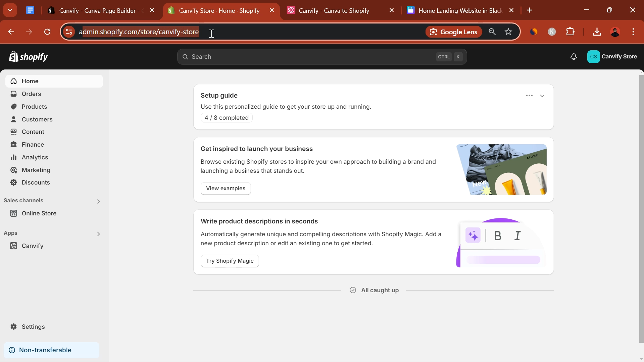Expand Apps section chevron
Screen dimensions: 644x362
click(98, 234)
